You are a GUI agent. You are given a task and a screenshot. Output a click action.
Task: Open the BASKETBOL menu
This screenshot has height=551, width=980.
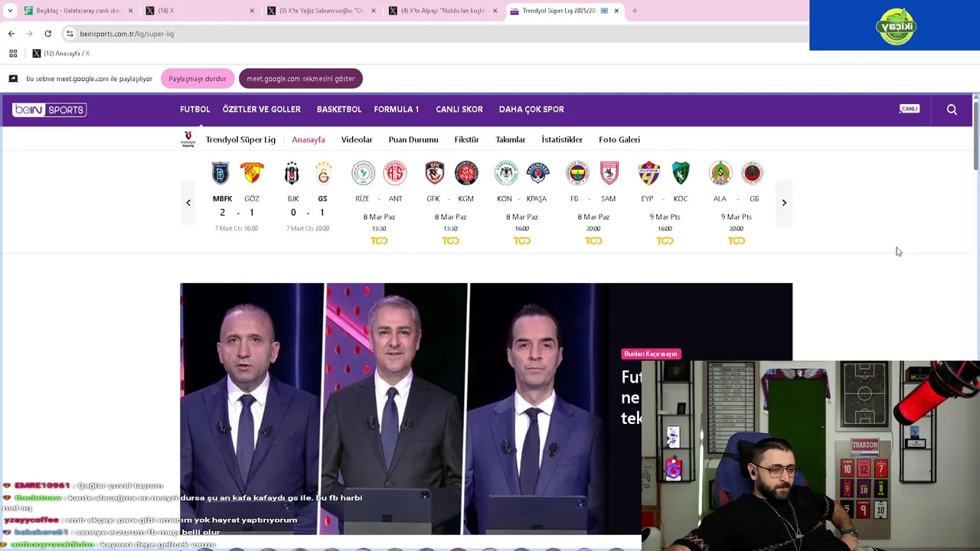[339, 109]
